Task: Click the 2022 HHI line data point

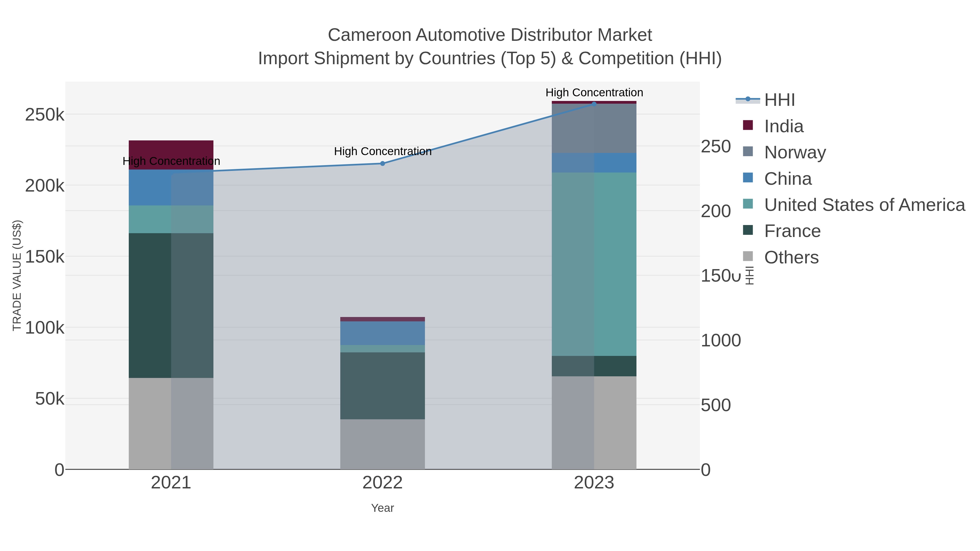Action: pyautogui.click(x=383, y=164)
